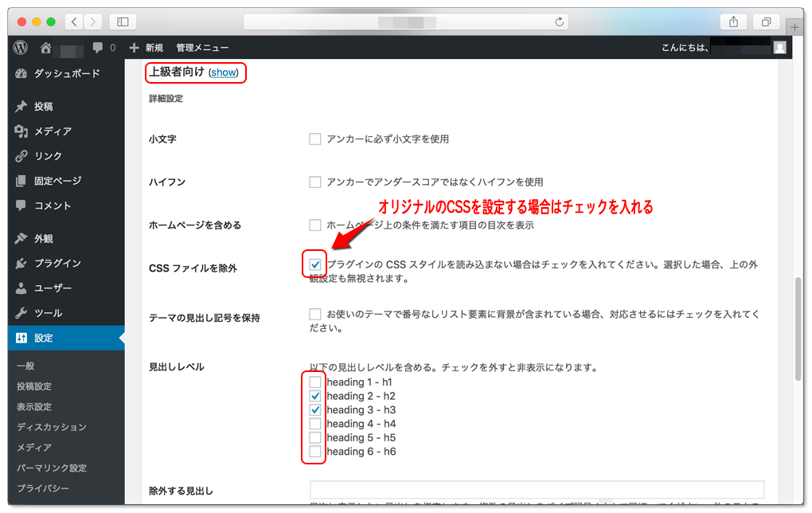Expand 上級者向け via the show link
This screenshot has height=513, width=812.
tap(223, 72)
